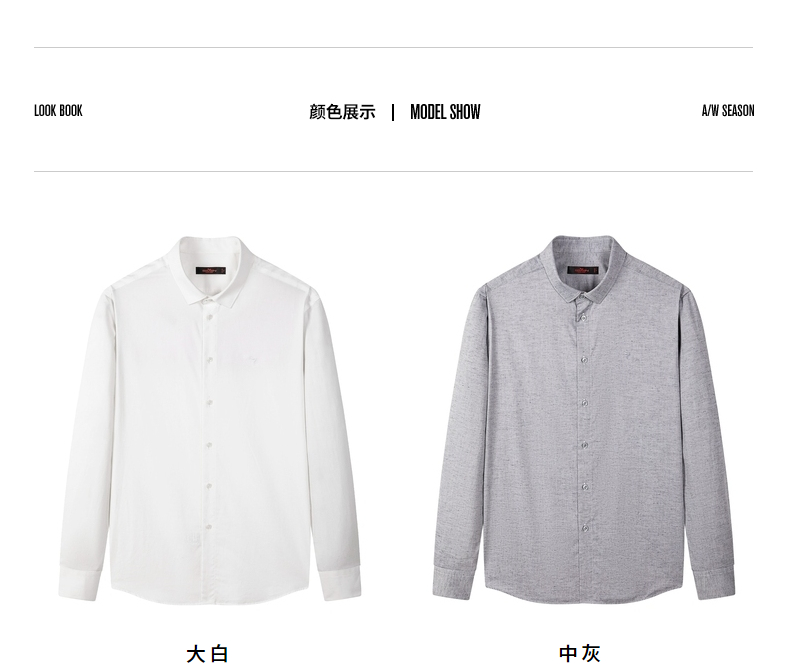This screenshot has height=668, width=790.
Task: Click vertical divider between 颜色展示 and MODEL SHOW
Action: pyautogui.click(x=393, y=112)
